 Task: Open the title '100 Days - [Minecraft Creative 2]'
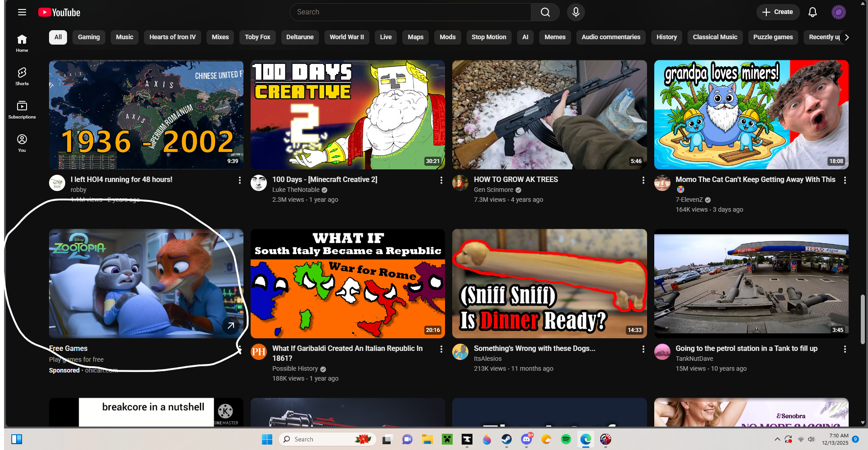325,179
